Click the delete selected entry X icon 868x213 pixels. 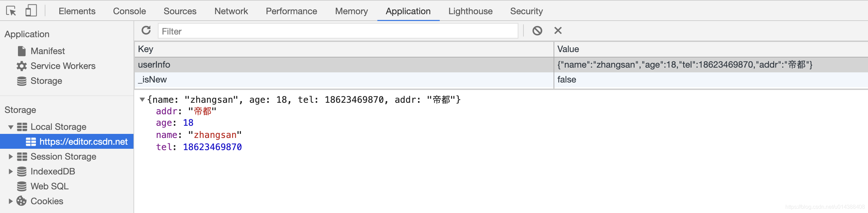coord(558,31)
